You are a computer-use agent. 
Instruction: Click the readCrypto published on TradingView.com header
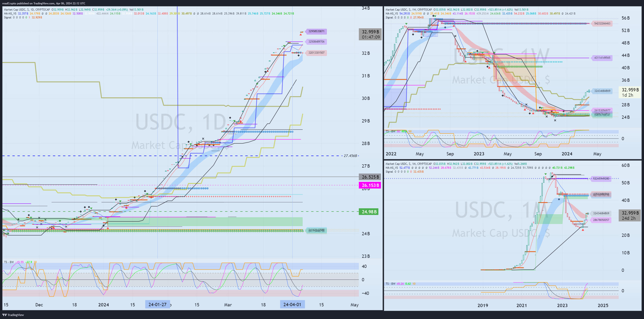[44, 3]
